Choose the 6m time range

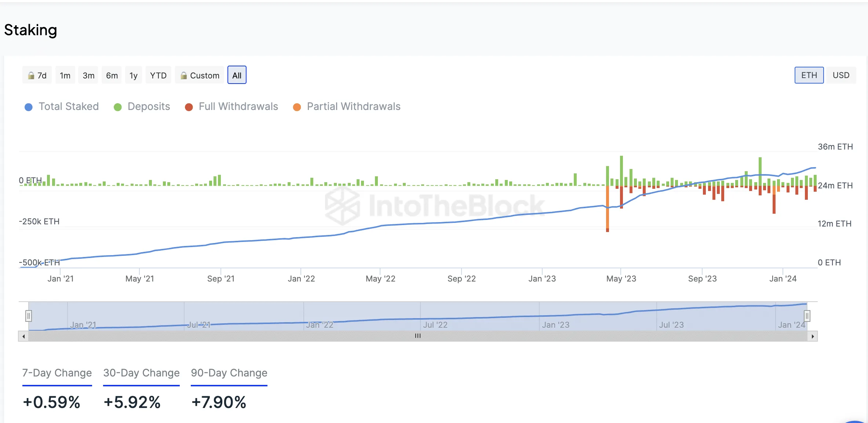[x=112, y=75]
